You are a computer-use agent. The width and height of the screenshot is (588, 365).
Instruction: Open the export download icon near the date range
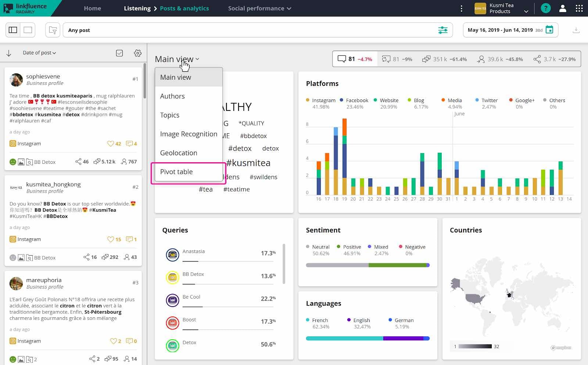[576, 30]
